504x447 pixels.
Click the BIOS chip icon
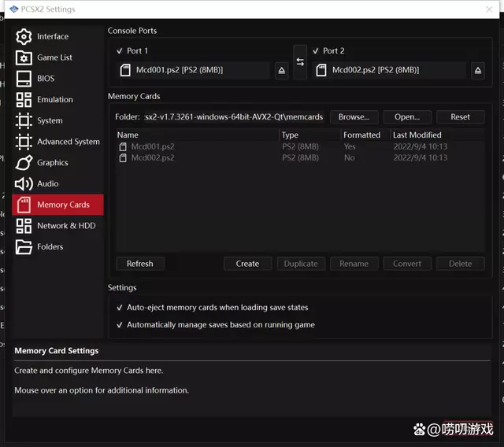[x=24, y=79]
